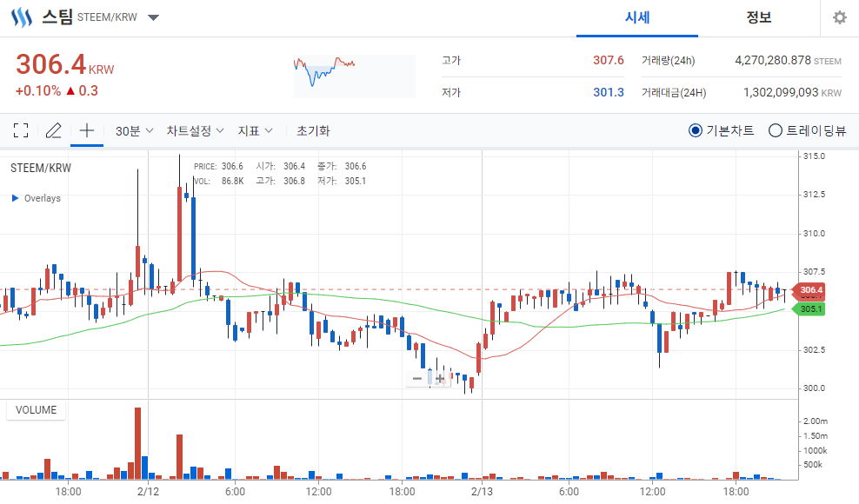The height and width of the screenshot is (504, 859).
Task: Open the 차트설정 dropdown
Action: 195,131
